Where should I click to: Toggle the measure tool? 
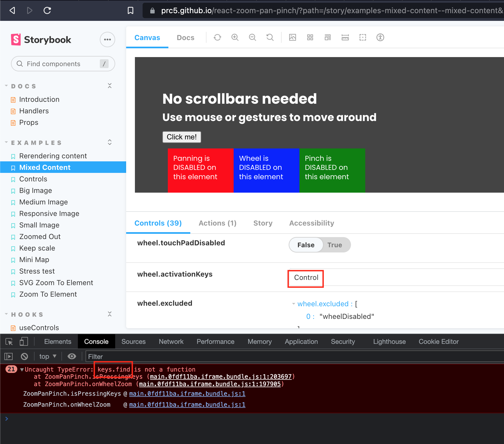point(345,37)
